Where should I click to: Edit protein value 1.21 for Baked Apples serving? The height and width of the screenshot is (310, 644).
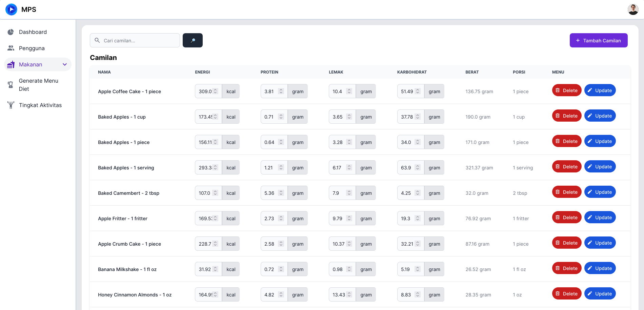[274, 168]
